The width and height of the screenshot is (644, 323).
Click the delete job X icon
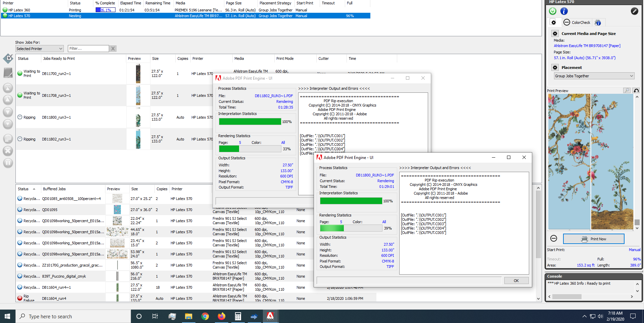(8, 151)
